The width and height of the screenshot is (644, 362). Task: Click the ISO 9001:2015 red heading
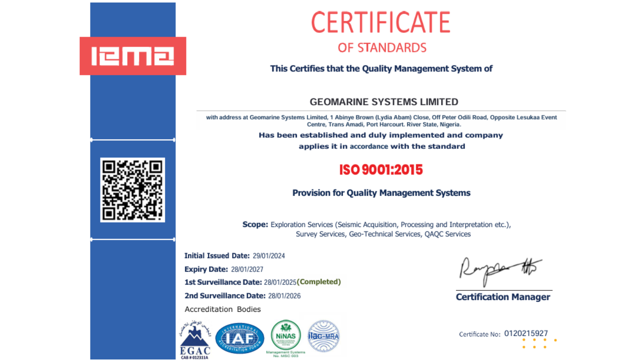381,170
